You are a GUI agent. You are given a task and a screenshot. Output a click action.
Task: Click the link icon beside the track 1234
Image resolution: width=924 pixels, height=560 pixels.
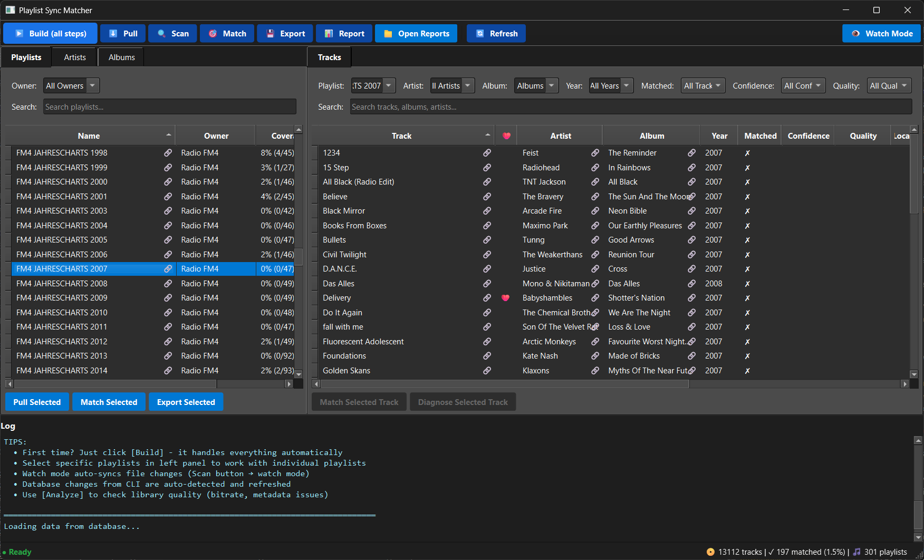pyautogui.click(x=487, y=153)
